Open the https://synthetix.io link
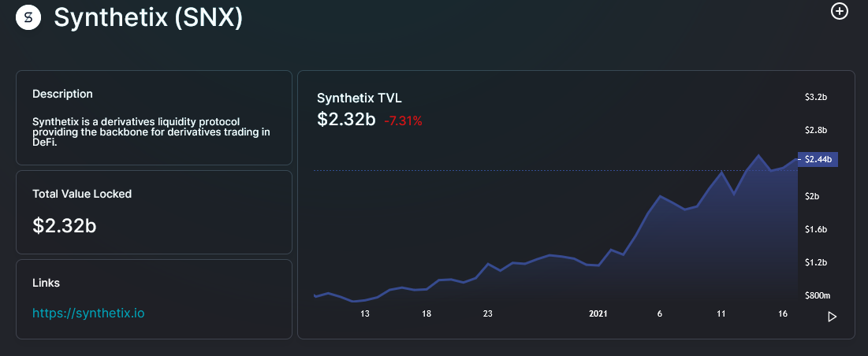The width and height of the screenshot is (868, 356). 88,313
